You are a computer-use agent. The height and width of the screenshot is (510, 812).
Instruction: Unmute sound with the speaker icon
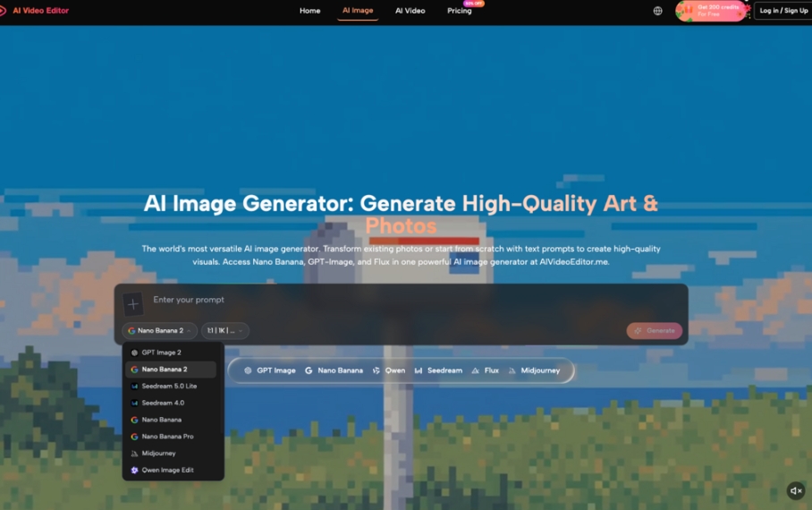coord(796,490)
